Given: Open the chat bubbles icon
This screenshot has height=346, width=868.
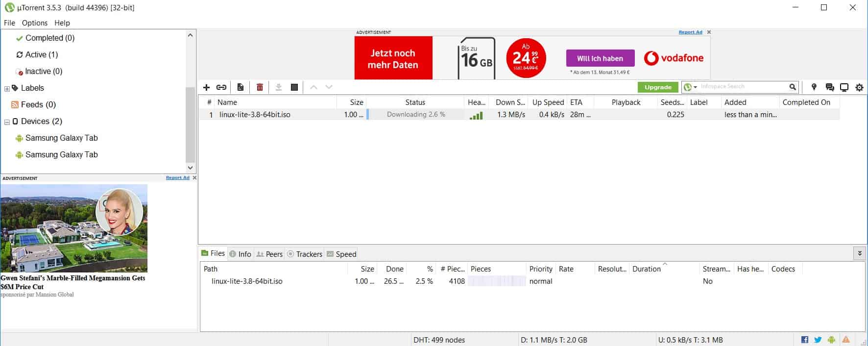Looking at the screenshot, I should (x=829, y=87).
